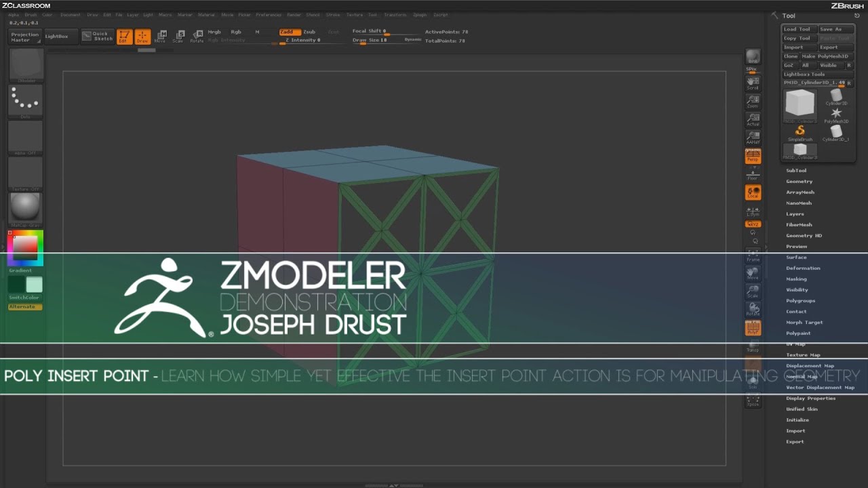Open the Dots stroke type picker

click(x=26, y=102)
